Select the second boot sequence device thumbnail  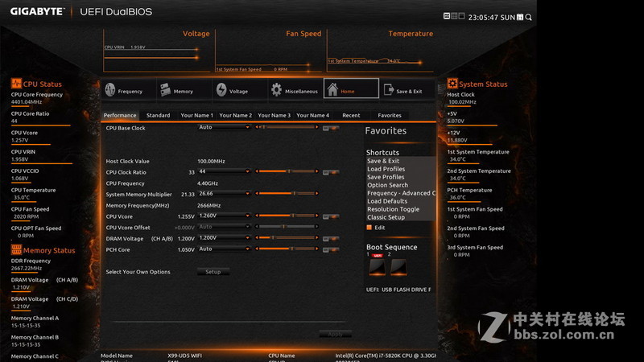click(398, 267)
